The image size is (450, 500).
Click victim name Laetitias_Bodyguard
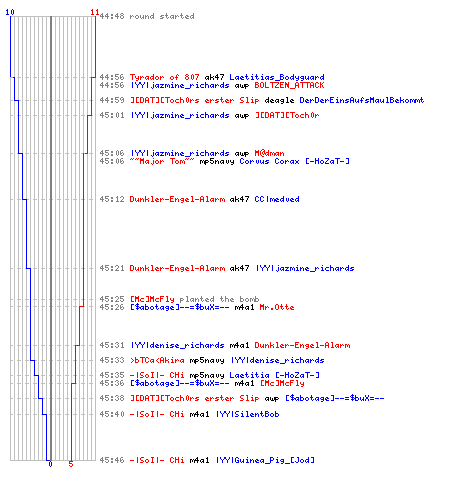[277, 77]
